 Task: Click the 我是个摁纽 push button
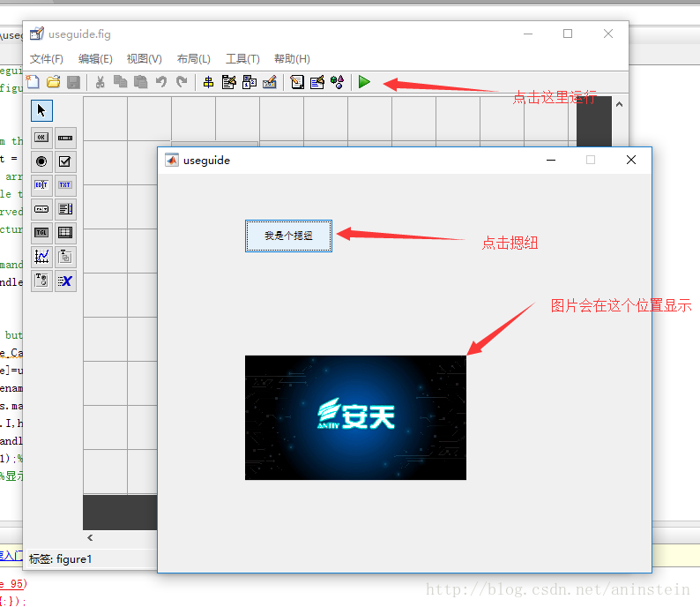[288, 236]
